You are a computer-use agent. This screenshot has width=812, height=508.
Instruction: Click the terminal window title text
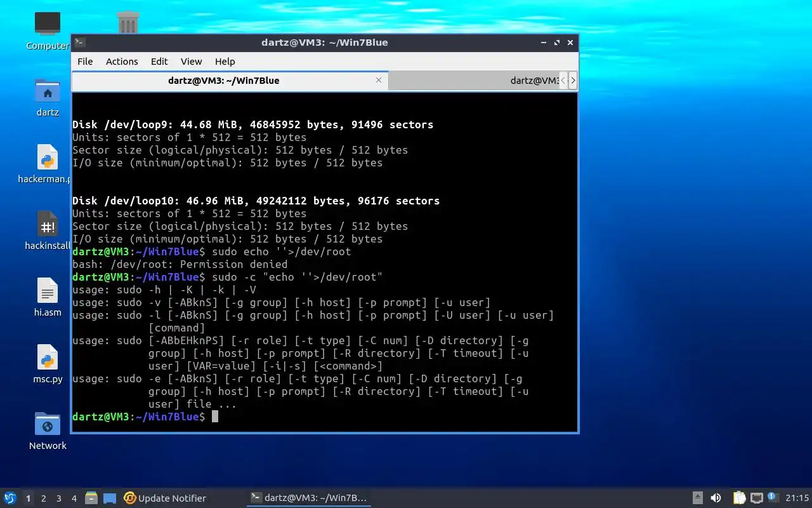tap(324, 43)
